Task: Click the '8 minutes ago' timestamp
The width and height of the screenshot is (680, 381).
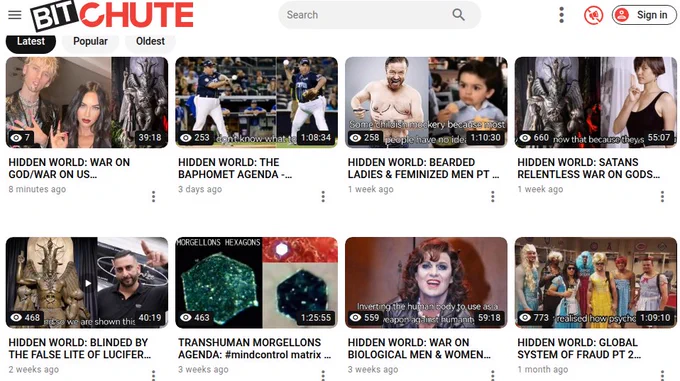Action: pos(37,189)
